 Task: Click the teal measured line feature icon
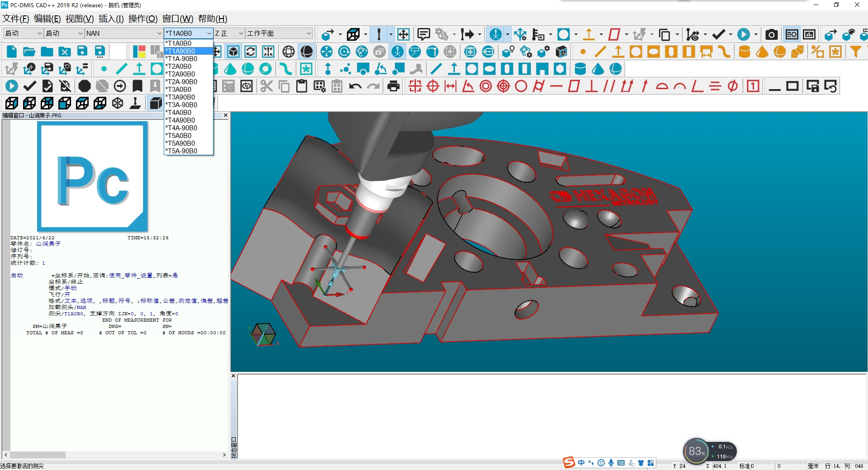coord(122,69)
